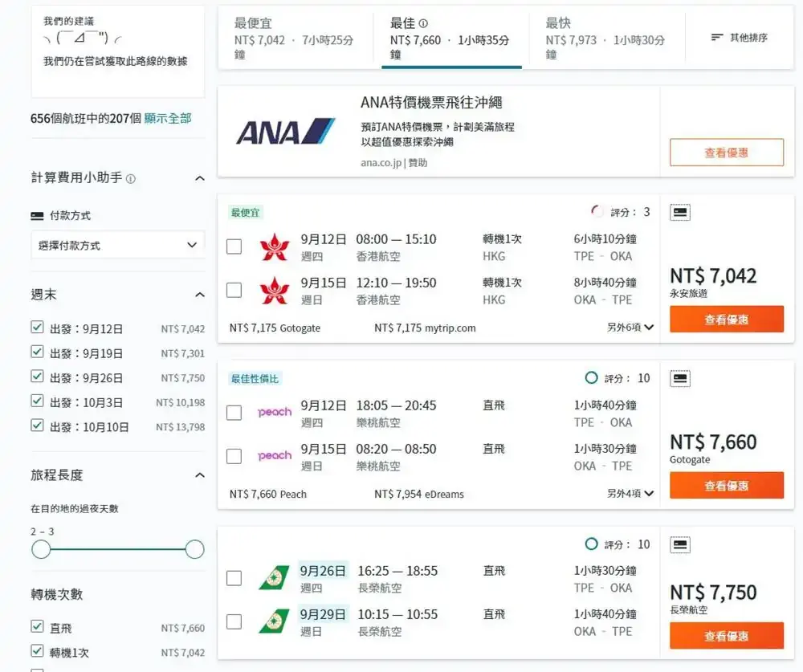Click EVA Air logo on 9月29日 flight
803x672 pixels.
[275, 621]
